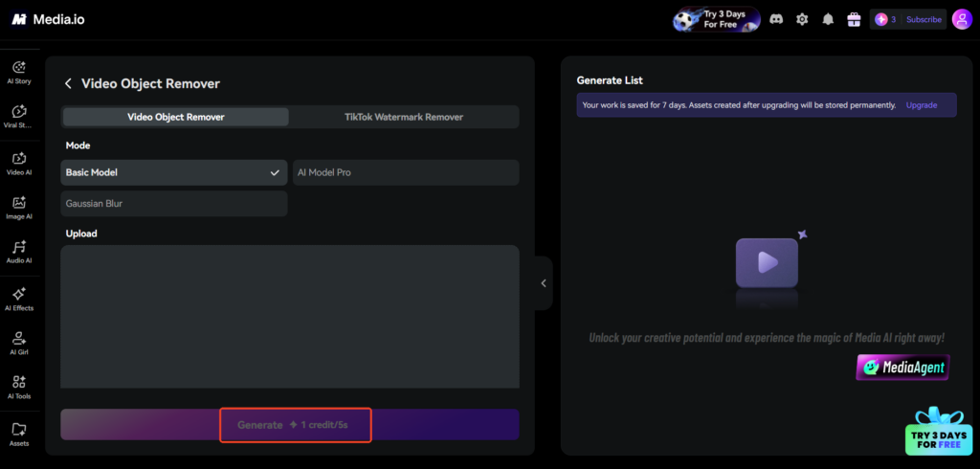Select the Basic Model mode
980x469 pixels.
coord(174,172)
